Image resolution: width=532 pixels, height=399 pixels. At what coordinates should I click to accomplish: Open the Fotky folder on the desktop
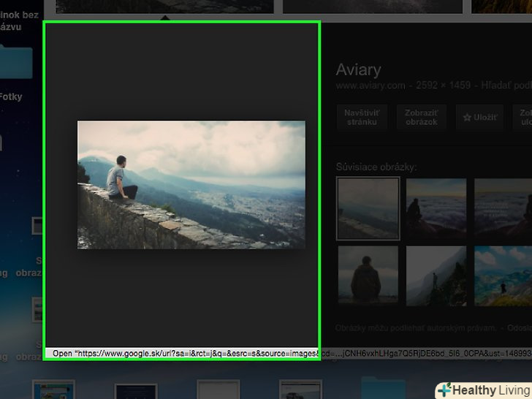point(12,96)
